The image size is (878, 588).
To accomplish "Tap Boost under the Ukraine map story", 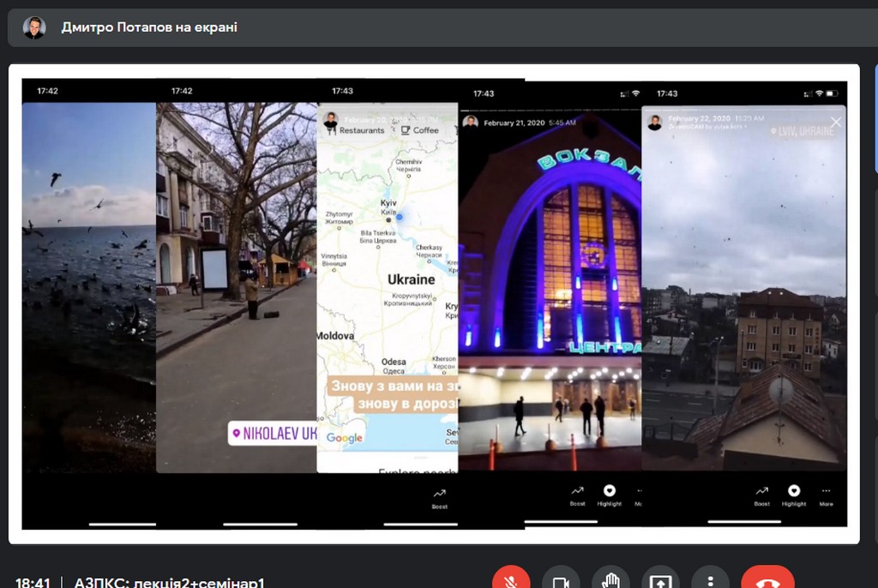I will click(439, 498).
